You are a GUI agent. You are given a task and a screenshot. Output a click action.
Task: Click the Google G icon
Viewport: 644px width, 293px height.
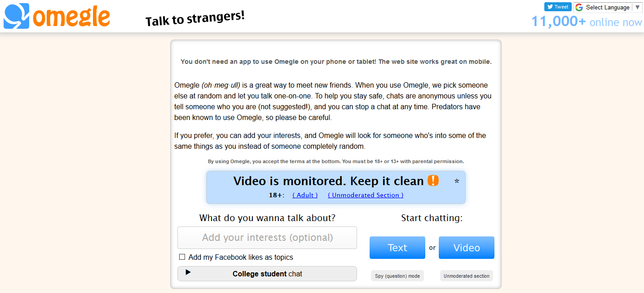[x=579, y=7]
